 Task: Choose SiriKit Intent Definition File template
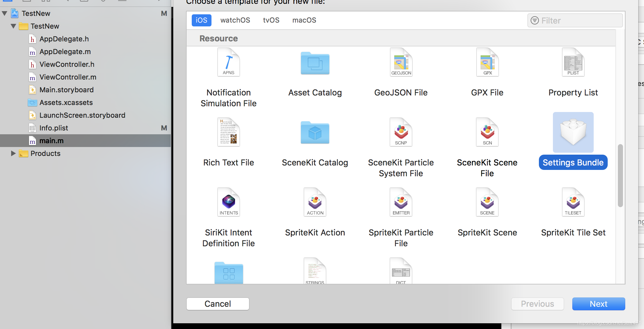(228, 218)
